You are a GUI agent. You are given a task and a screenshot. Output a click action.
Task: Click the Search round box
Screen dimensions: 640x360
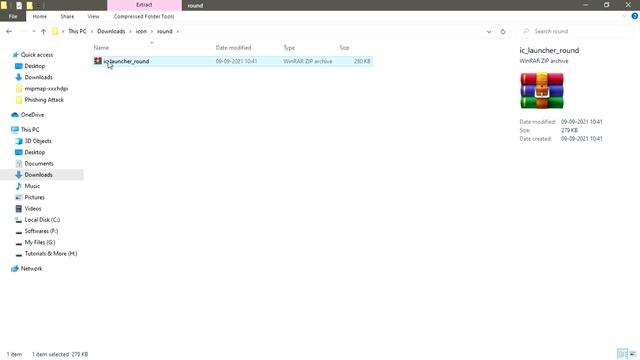coord(576,31)
